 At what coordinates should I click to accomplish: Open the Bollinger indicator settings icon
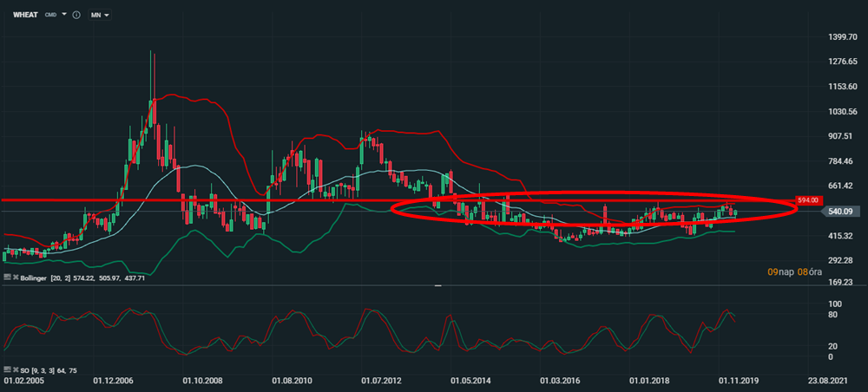point(8,277)
